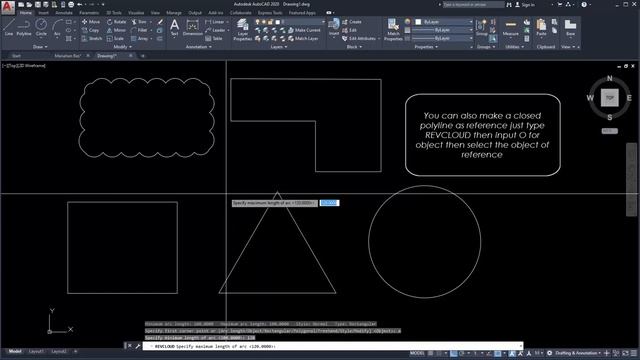Click the Rotate tool
This screenshot has height=360, width=640.
[x=117, y=22]
